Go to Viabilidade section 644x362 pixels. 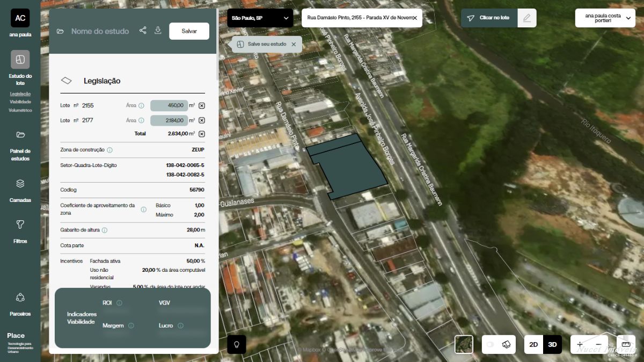[20, 102]
